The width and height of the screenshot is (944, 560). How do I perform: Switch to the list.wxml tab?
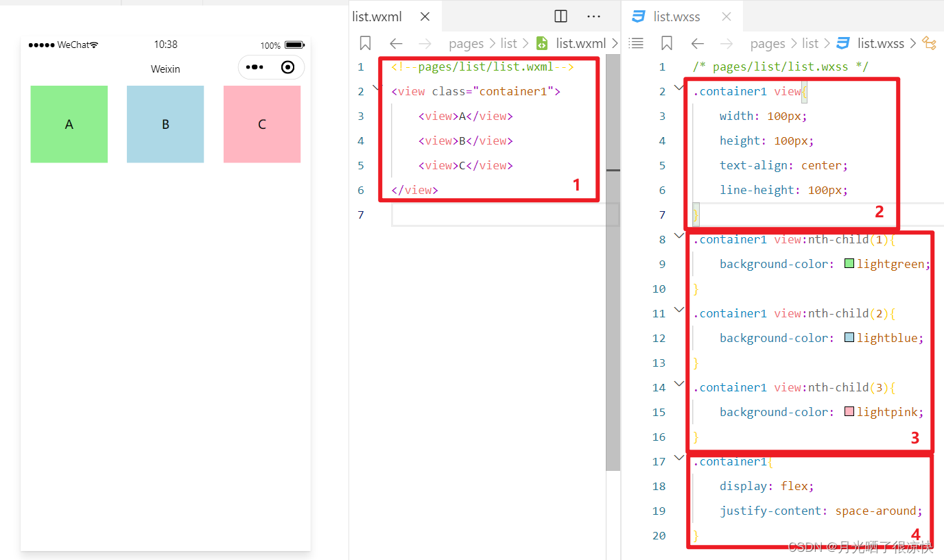pyautogui.click(x=377, y=17)
